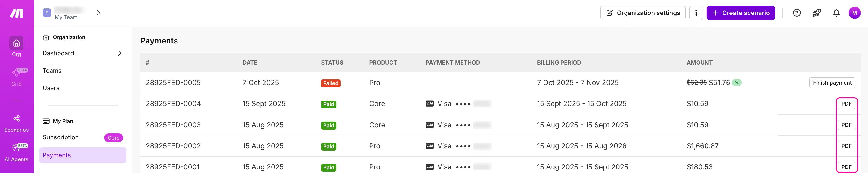
Task: Open the three-dot more options menu
Action: 696,13
